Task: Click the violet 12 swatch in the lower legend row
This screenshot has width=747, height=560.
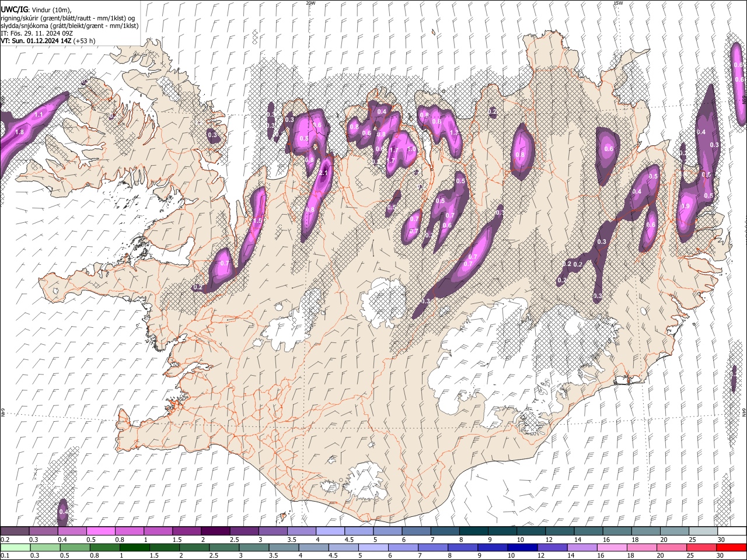Action: [x=551, y=548]
